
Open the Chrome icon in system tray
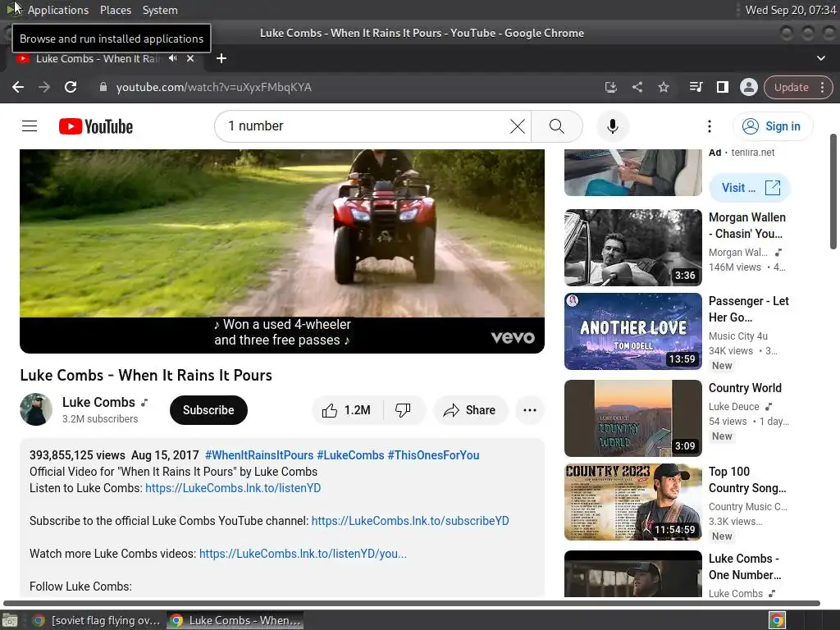[x=777, y=621]
